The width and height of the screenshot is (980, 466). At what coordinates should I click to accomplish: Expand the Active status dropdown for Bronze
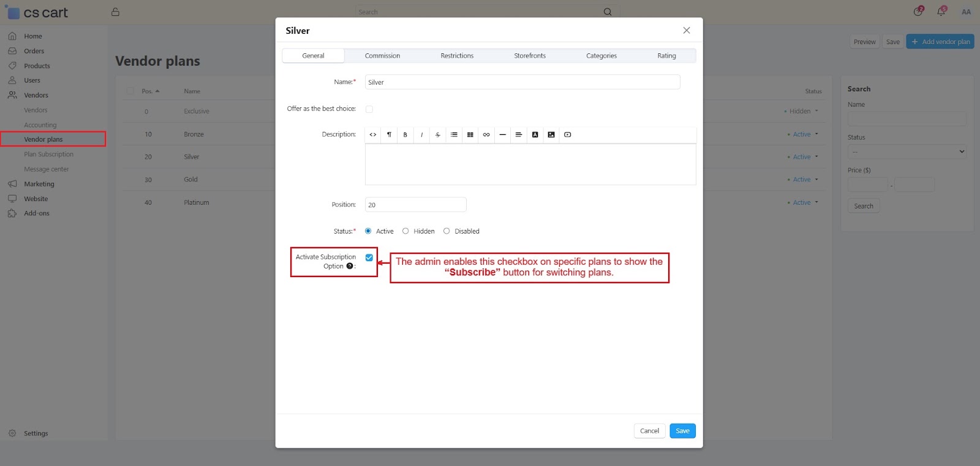pyautogui.click(x=804, y=134)
